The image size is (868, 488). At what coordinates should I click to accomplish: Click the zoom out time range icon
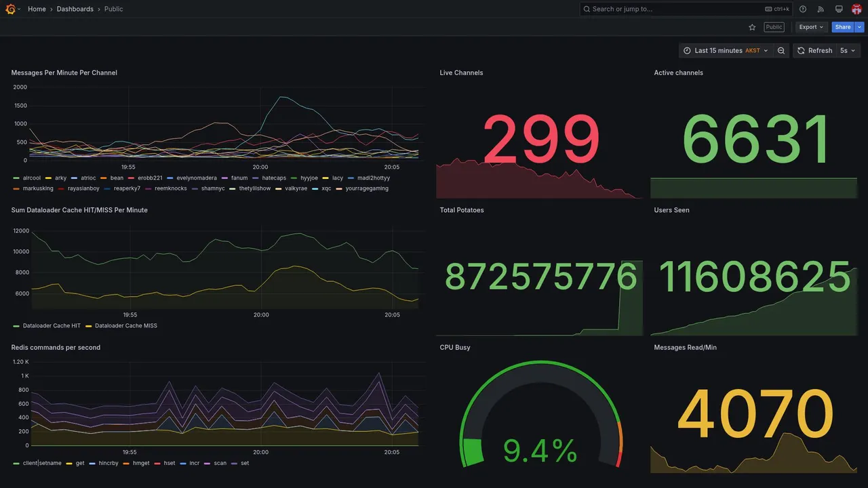(x=781, y=51)
